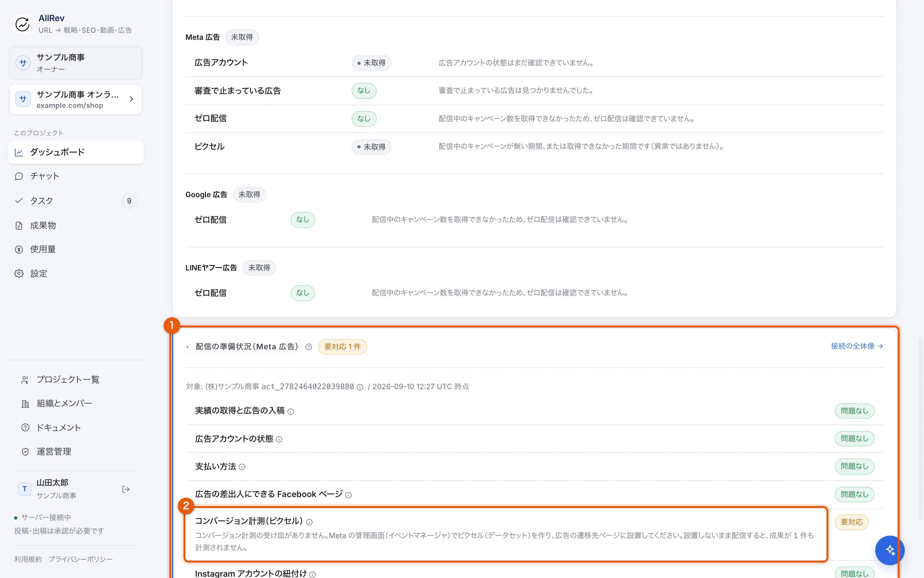Screen dimensions: 924x578
Task: Open the blue AI assistant sparkle button
Action: point(890,550)
